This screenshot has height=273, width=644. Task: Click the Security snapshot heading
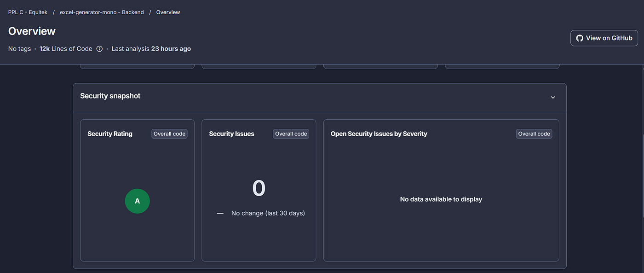coord(110,96)
